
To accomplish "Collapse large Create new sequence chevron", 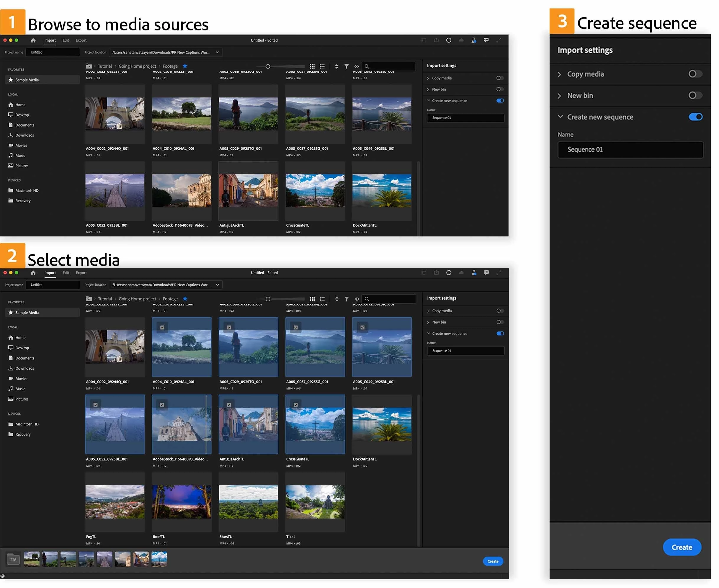I will pyautogui.click(x=560, y=117).
